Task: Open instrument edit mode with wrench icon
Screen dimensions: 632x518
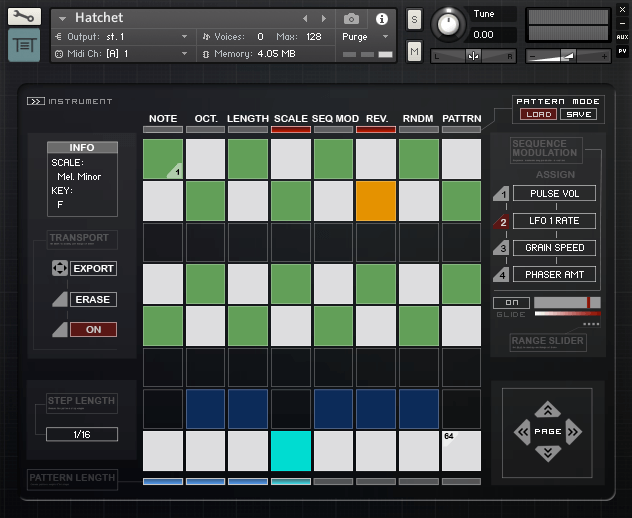Action: (x=25, y=17)
